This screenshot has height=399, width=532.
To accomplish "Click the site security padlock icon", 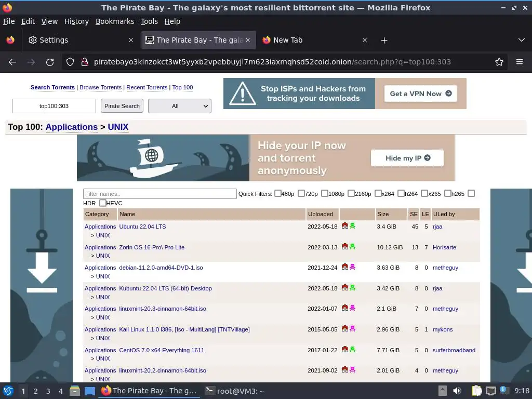I will 85,62.
